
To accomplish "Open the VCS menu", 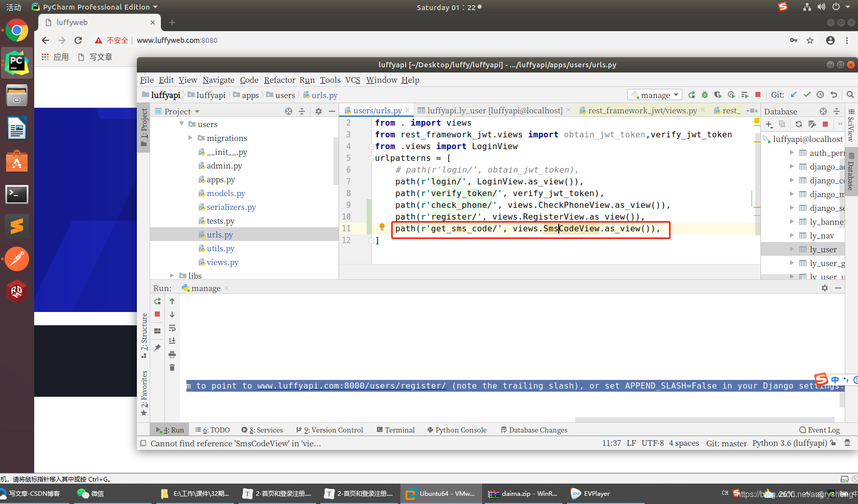I will [x=352, y=80].
